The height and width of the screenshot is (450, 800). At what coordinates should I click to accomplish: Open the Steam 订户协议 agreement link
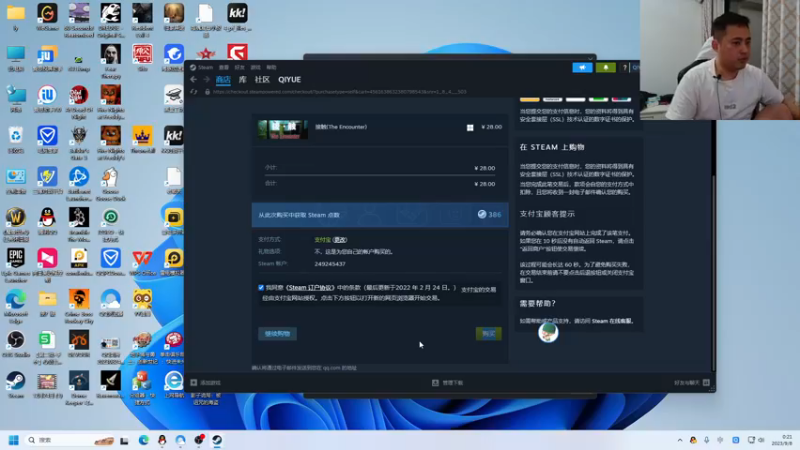tap(311, 288)
